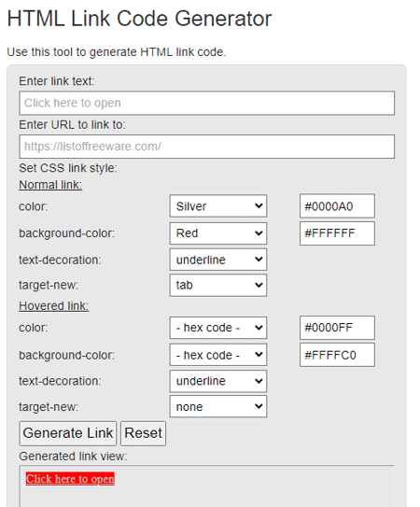Screen dimensions: 420x507
Task: Focus the Enter link text field
Action: [x=207, y=103]
